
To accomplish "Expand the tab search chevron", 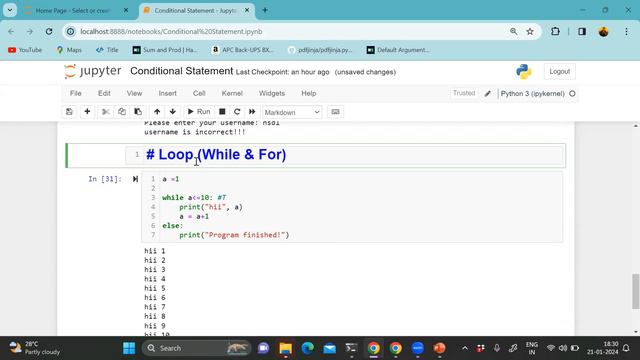I will tap(10, 10).
